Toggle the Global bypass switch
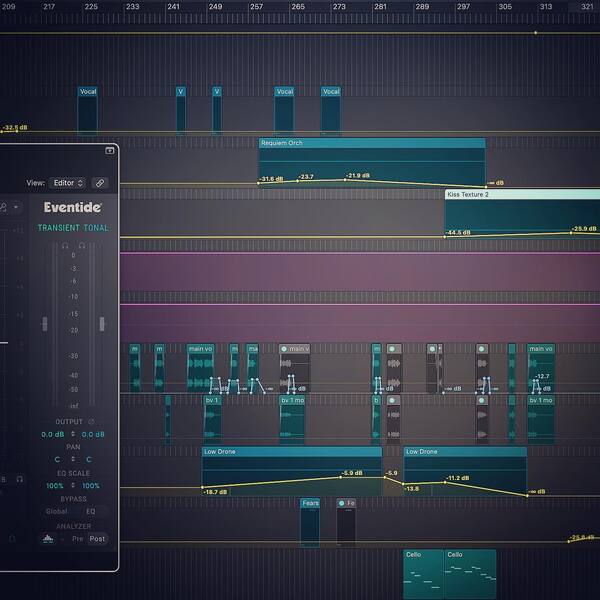 tap(57, 511)
